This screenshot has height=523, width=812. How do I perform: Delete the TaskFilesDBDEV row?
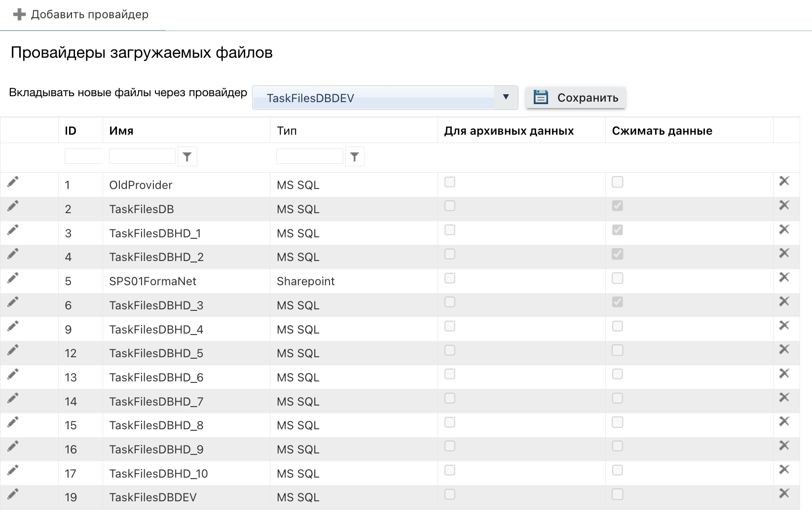(784, 493)
